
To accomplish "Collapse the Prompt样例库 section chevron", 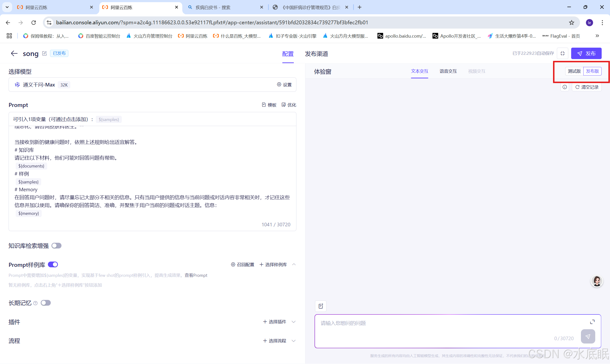I will click(x=294, y=264).
